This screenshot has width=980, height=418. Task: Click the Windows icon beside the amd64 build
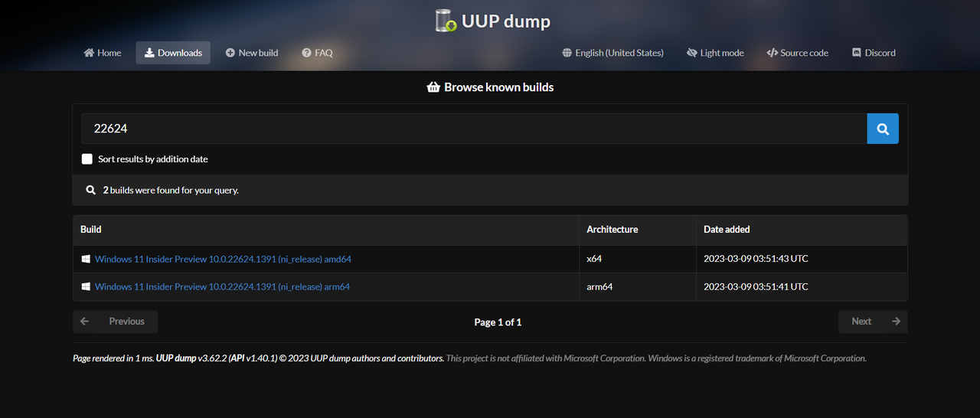(87, 259)
